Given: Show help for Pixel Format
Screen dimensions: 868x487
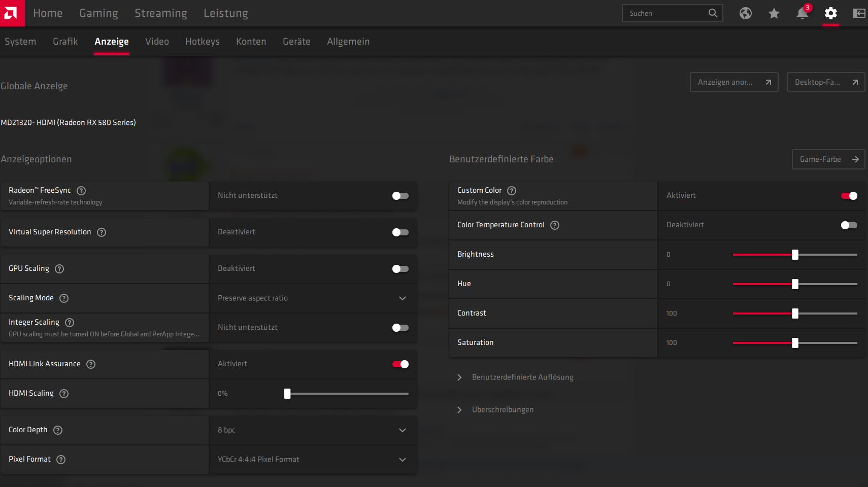Looking at the screenshot, I should 61,460.
